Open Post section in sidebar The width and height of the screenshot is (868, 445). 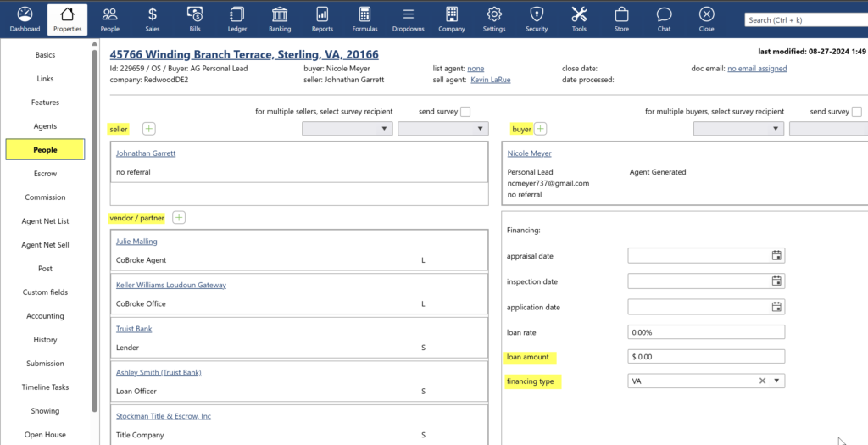pos(45,269)
